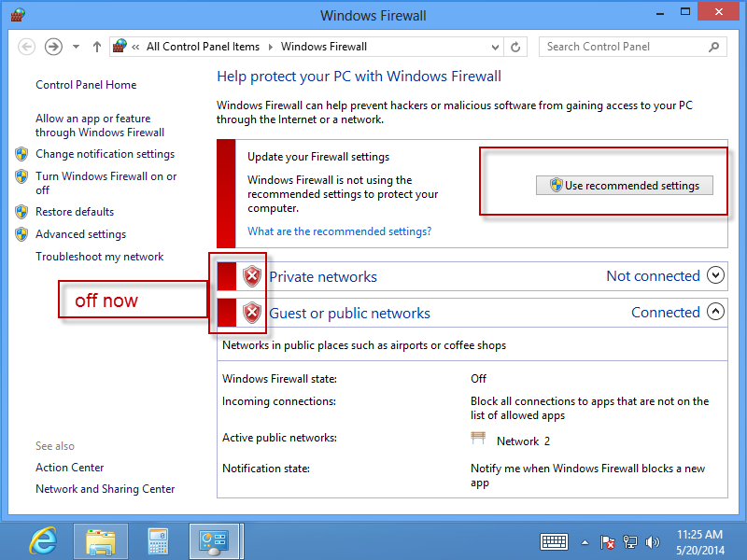This screenshot has width=747, height=560.
Task: Open Allow an app or feature link
Action: (x=100, y=125)
